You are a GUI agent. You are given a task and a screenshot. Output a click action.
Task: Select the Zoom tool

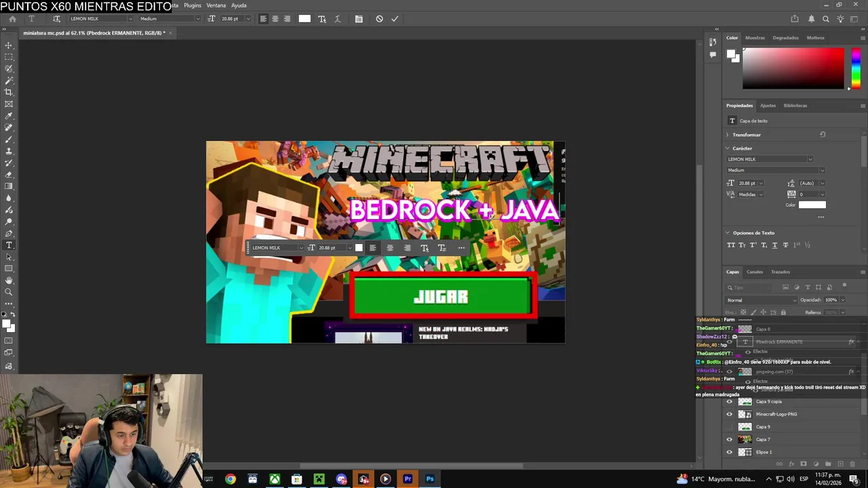tap(9, 292)
